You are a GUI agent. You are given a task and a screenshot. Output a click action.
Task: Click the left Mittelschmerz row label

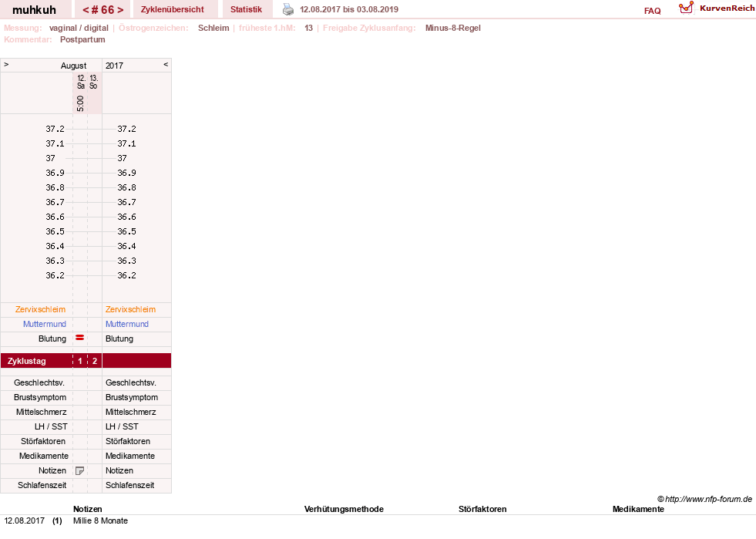(x=41, y=412)
